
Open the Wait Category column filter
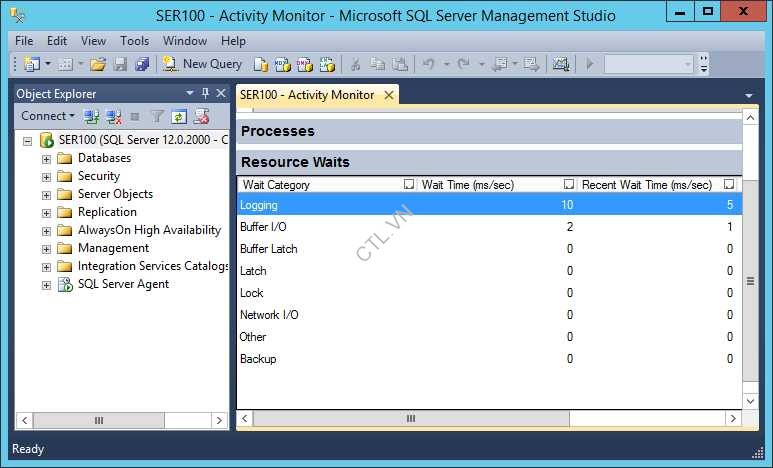tap(409, 184)
